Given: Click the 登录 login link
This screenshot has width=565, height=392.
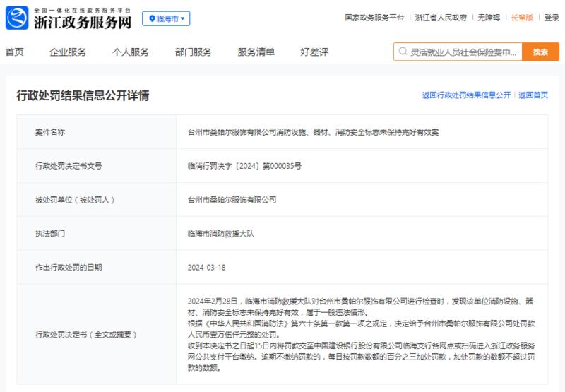Looking at the screenshot, I should (552, 18).
